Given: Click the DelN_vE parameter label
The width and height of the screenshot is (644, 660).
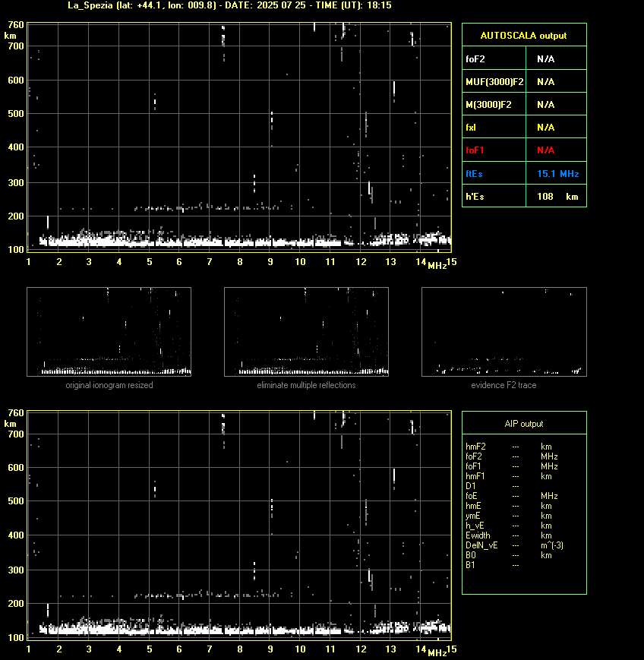Looking at the screenshot, I should (x=481, y=545).
